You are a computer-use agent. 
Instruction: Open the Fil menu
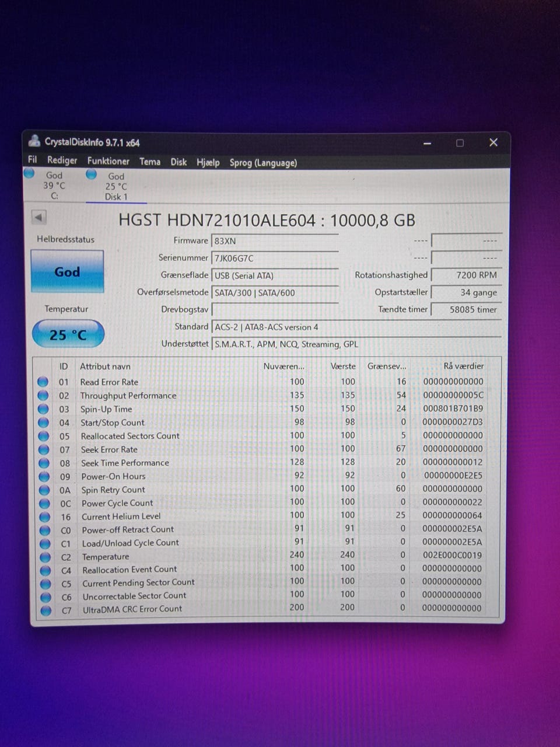[x=33, y=160]
